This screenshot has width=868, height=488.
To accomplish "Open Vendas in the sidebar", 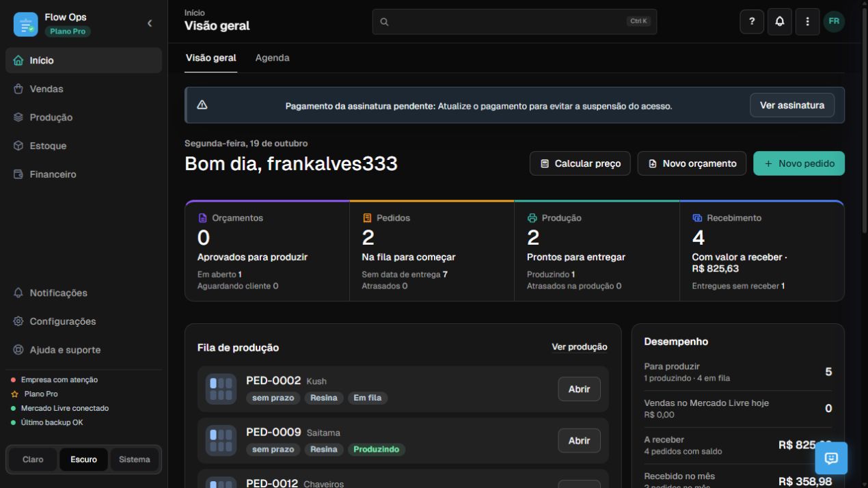I will [x=84, y=89].
